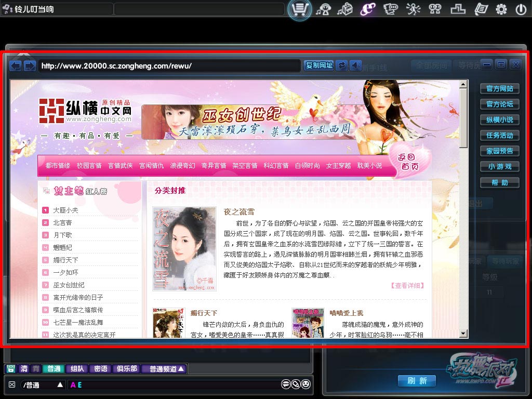The width and height of the screenshot is (532, 399).
Task: Click the 喵喵爱上我 title link
Action: tap(347, 313)
